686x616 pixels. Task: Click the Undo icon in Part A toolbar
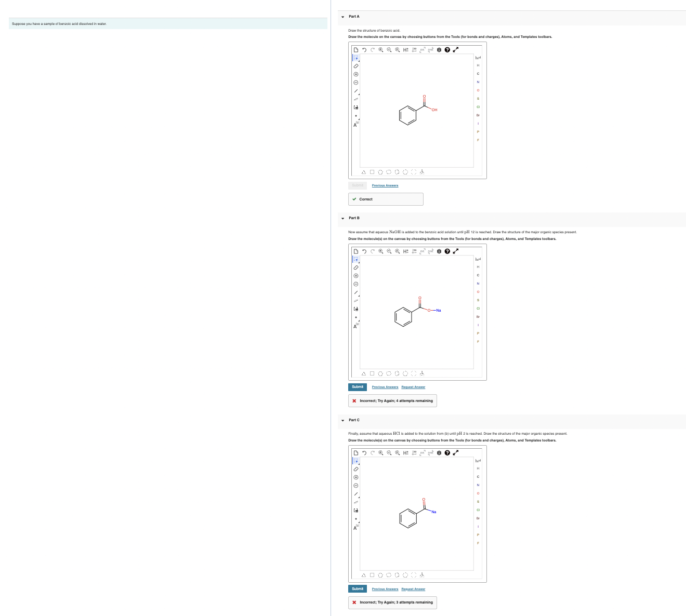click(364, 50)
